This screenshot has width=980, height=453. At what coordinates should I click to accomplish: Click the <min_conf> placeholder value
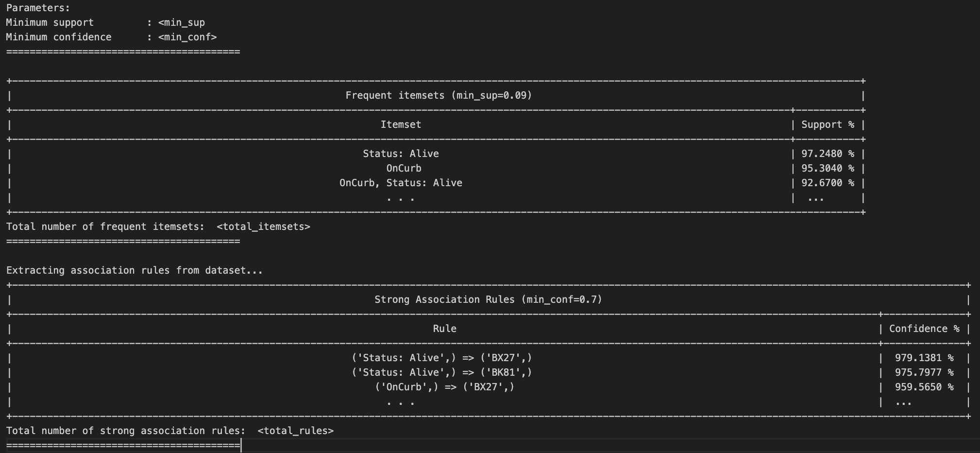(x=187, y=37)
